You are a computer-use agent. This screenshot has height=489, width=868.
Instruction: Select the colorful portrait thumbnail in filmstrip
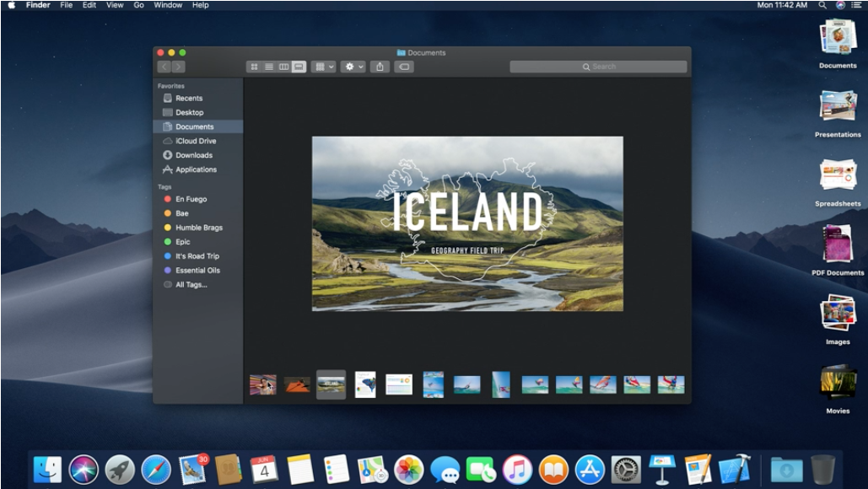pos(263,384)
